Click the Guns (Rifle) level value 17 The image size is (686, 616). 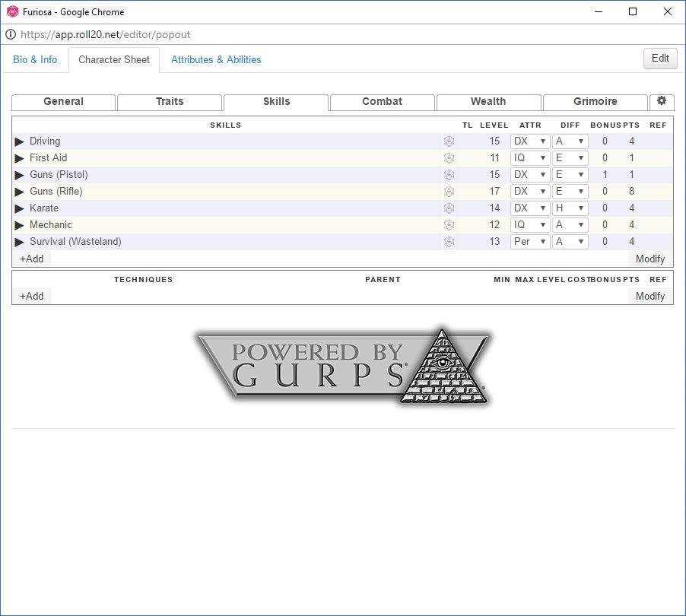[494, 191]
